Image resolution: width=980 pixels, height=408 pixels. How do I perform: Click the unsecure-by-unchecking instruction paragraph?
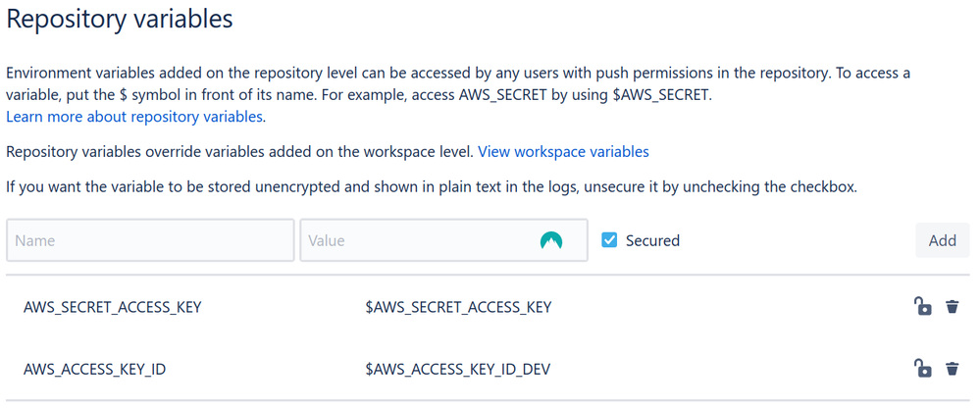pyautogui.click(x=432, y=186)
